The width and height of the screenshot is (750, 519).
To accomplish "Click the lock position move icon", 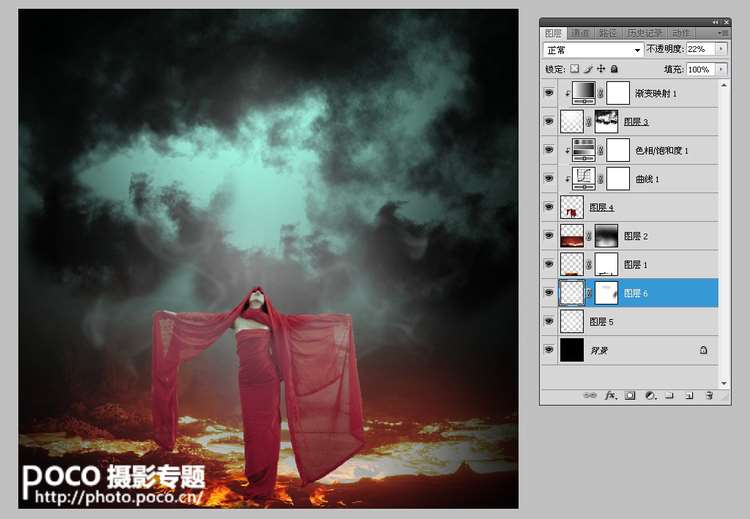I will [601, 69].
